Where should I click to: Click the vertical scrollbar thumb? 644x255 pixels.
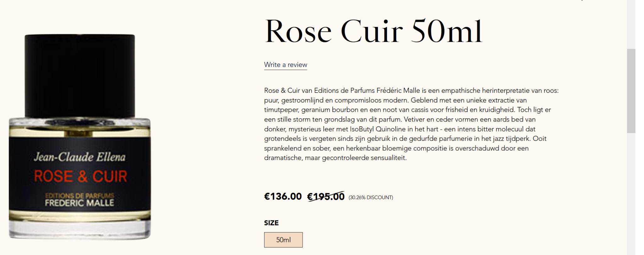[x=631, y=91]
